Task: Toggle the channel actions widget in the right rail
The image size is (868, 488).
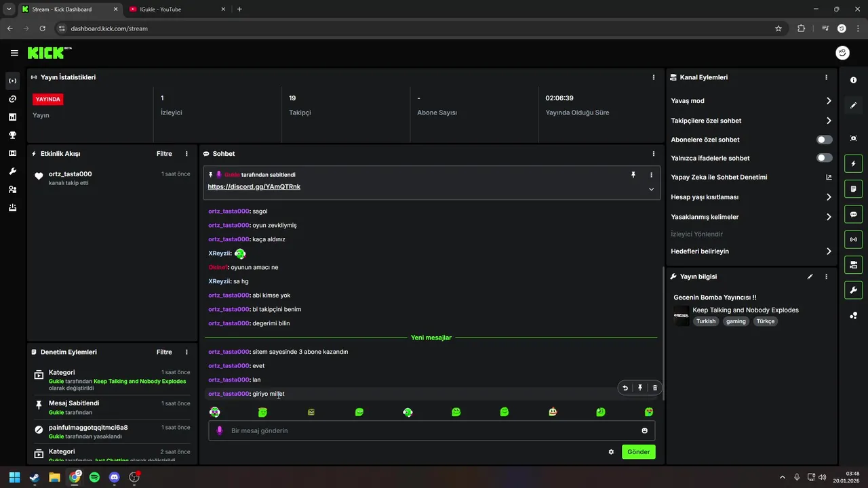Action: pos(853,264)
